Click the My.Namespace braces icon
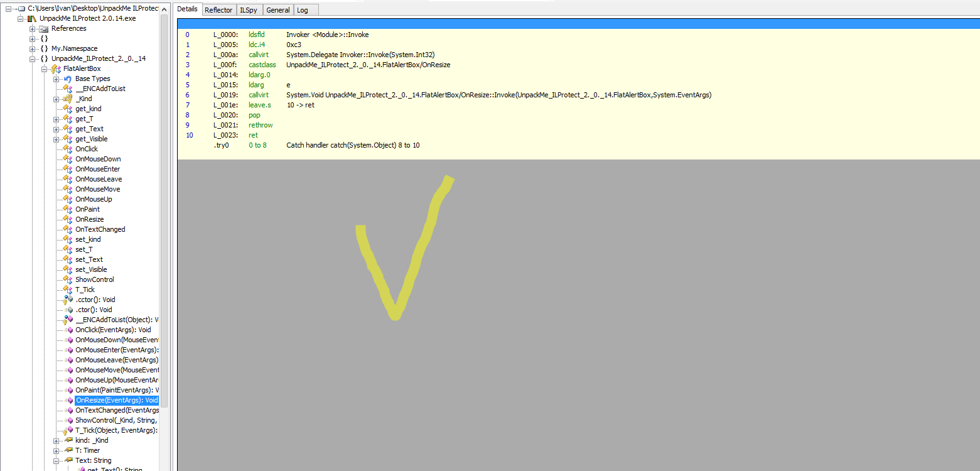This screenshot has height=471, width=980. [x=44, y=48]
